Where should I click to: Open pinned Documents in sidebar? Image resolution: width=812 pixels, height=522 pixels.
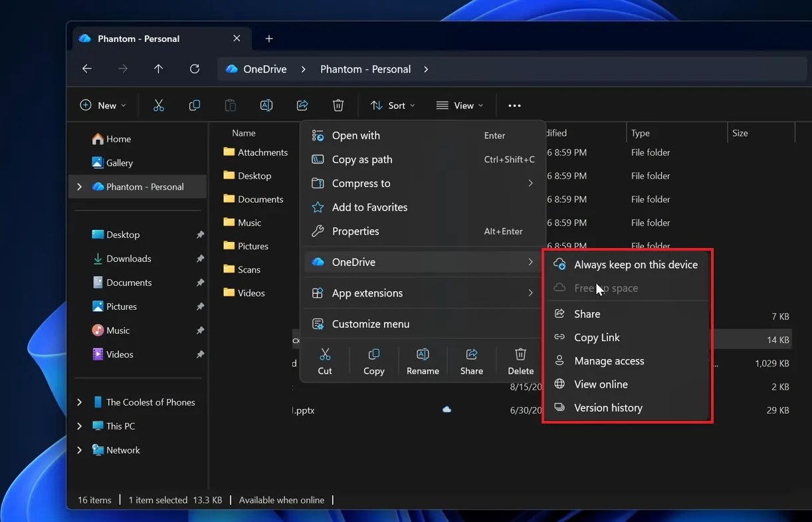pyautogui.click(x=122, y=283)
